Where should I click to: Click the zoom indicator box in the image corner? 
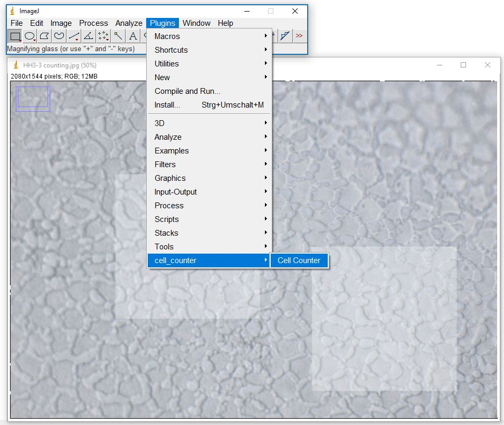tap(33, 99)
